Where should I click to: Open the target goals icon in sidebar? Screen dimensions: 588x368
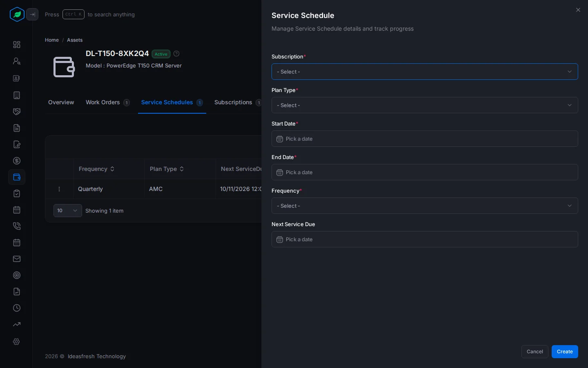(x=17, y=275)
